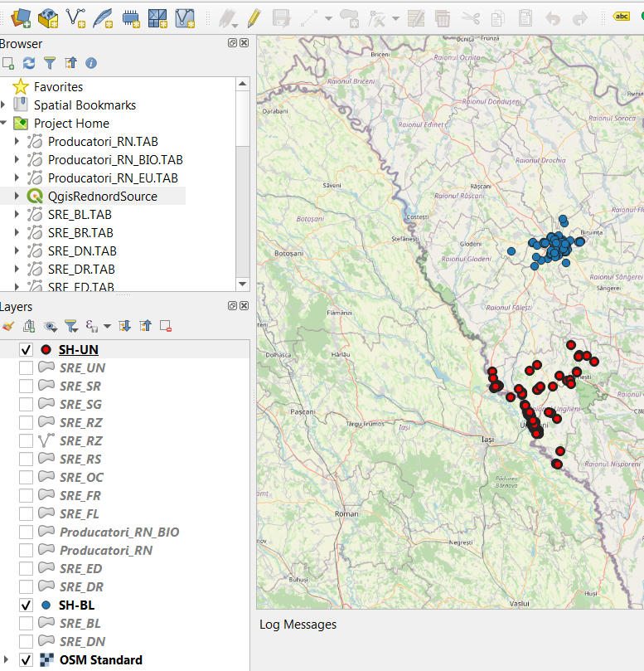This screenshot has width=644, height=671.
Task: Click the New Shapefile Layer toolbar icon
Action: (75, 17)
